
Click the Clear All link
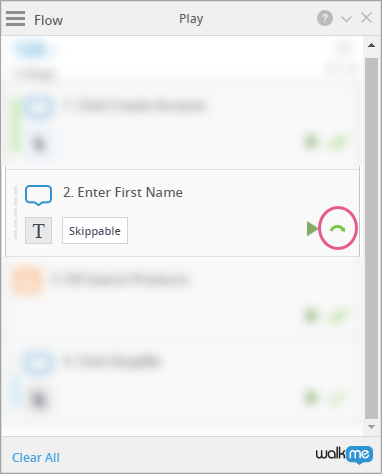click(x=36, y=458)
